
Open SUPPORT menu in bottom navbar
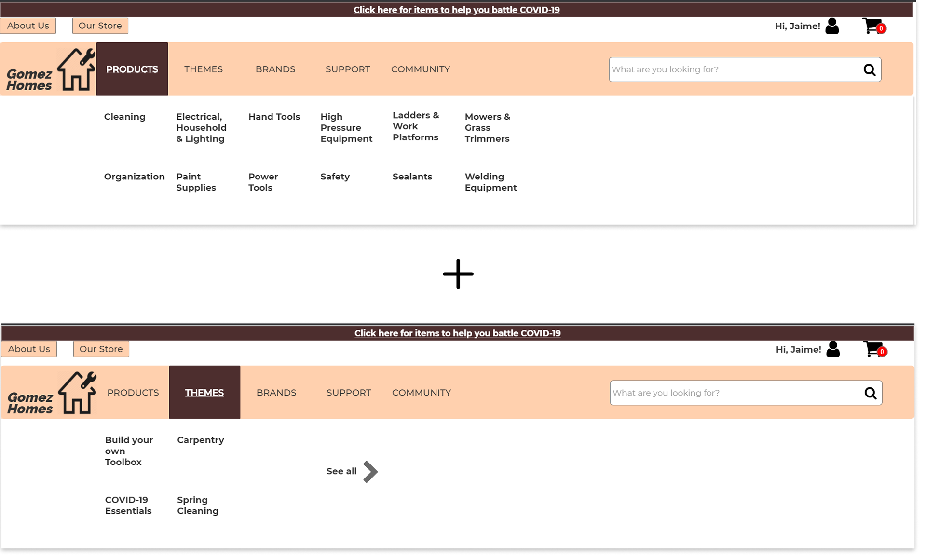tap(349, 392)
